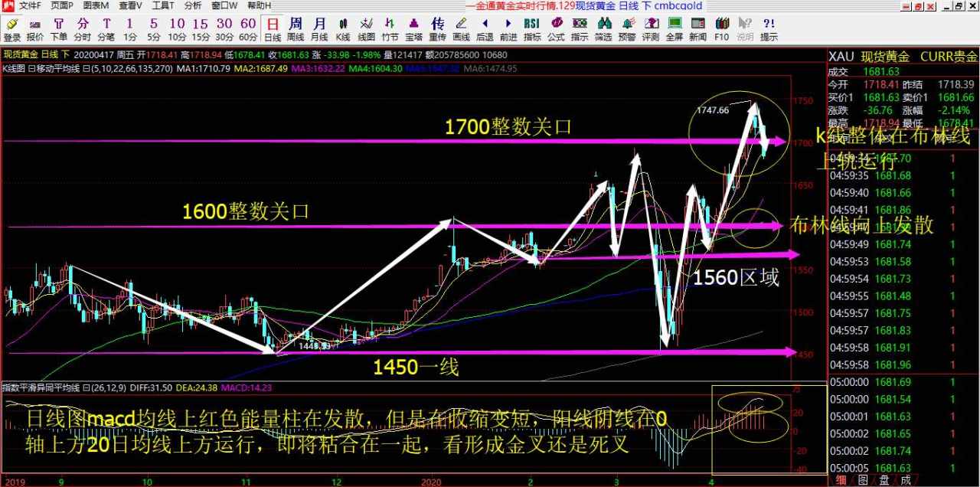
Task: Select the 盘 tab at bottom right
Action: point(884,480)
